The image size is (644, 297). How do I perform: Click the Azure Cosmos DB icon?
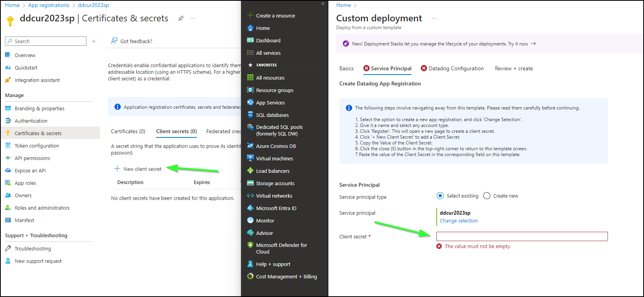click(x=250, y=146)
